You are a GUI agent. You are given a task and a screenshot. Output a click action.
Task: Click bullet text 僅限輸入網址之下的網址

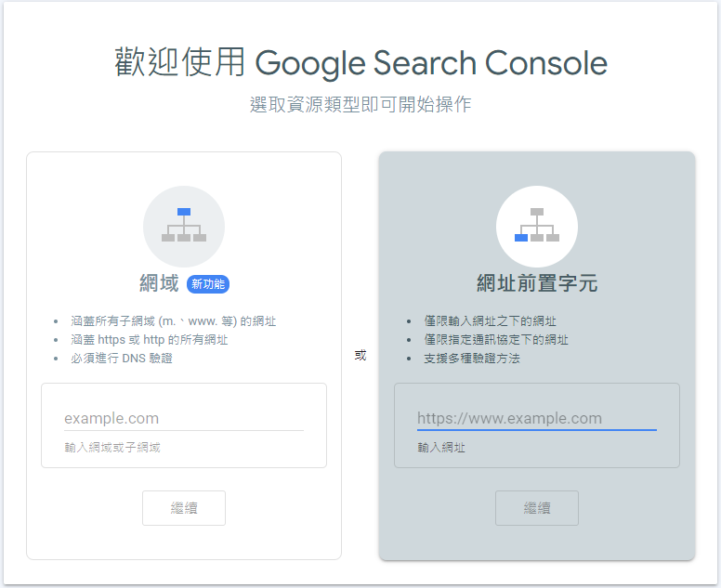491,320
